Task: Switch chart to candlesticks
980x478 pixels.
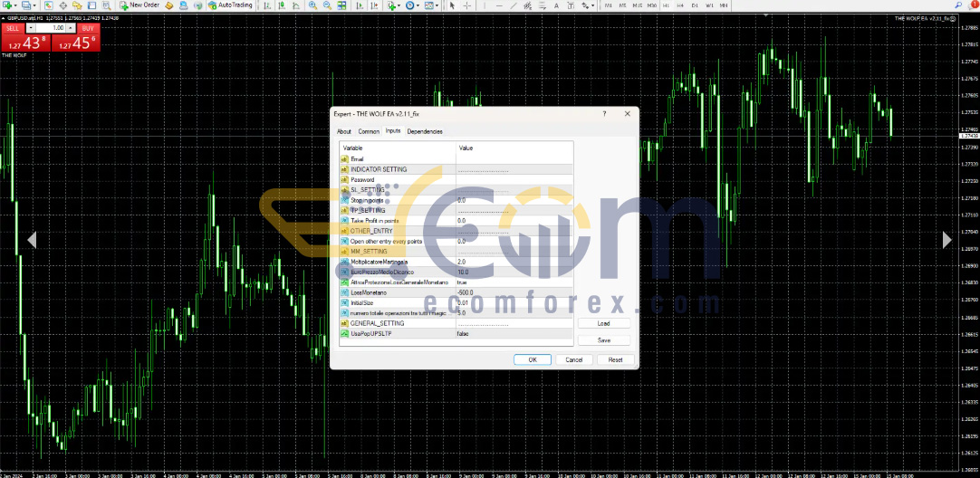Action: [282, 5]
